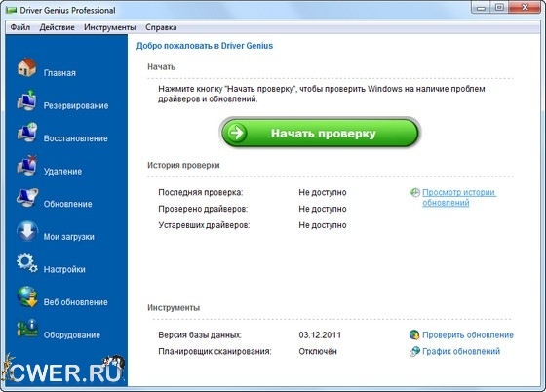Open the Инструменты menu
Viewport: 546px width, 392px height.
tap(109, 27)
